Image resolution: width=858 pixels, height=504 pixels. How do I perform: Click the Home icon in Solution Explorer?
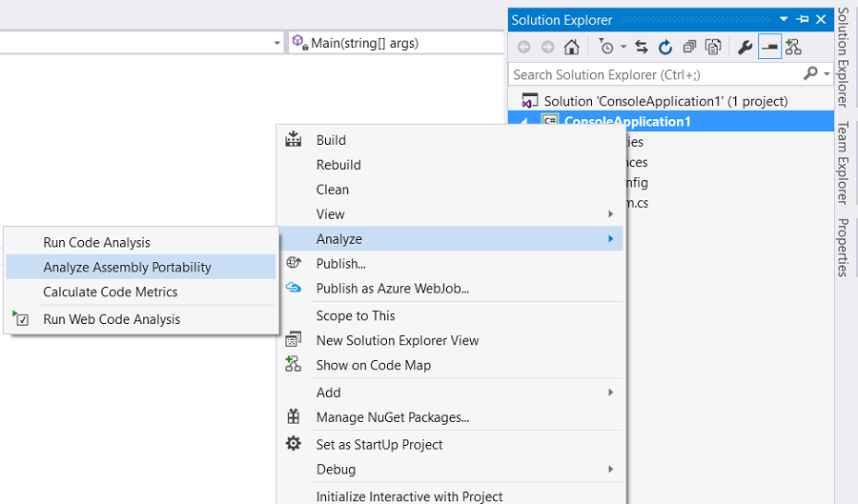point(571,47)
